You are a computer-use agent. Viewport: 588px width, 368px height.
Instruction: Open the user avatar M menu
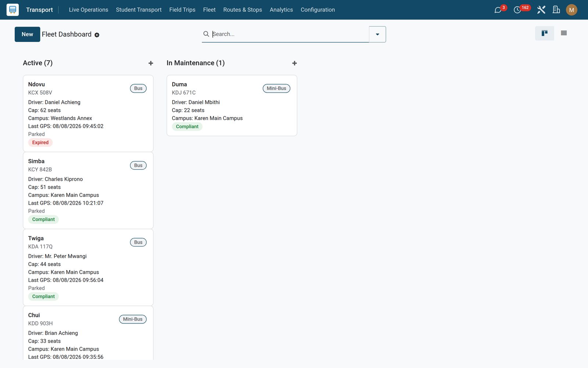(571, 10)
